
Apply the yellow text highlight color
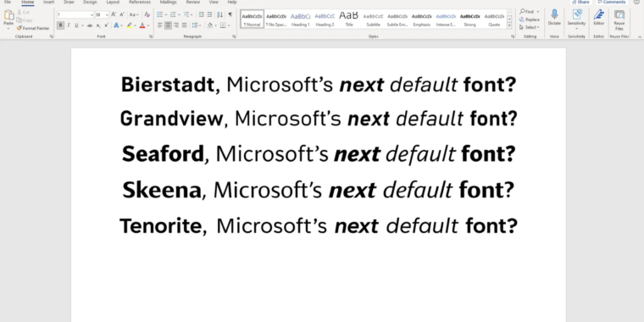(x=130, y=25)
